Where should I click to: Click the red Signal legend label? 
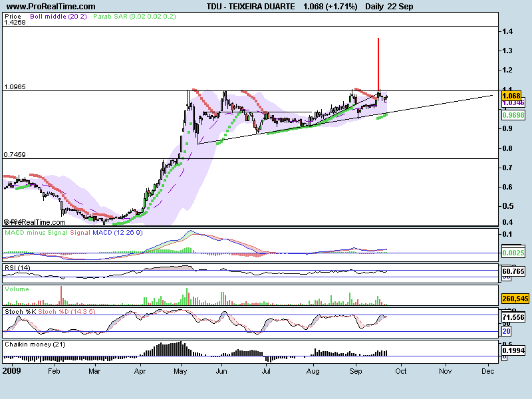(80, 232)
